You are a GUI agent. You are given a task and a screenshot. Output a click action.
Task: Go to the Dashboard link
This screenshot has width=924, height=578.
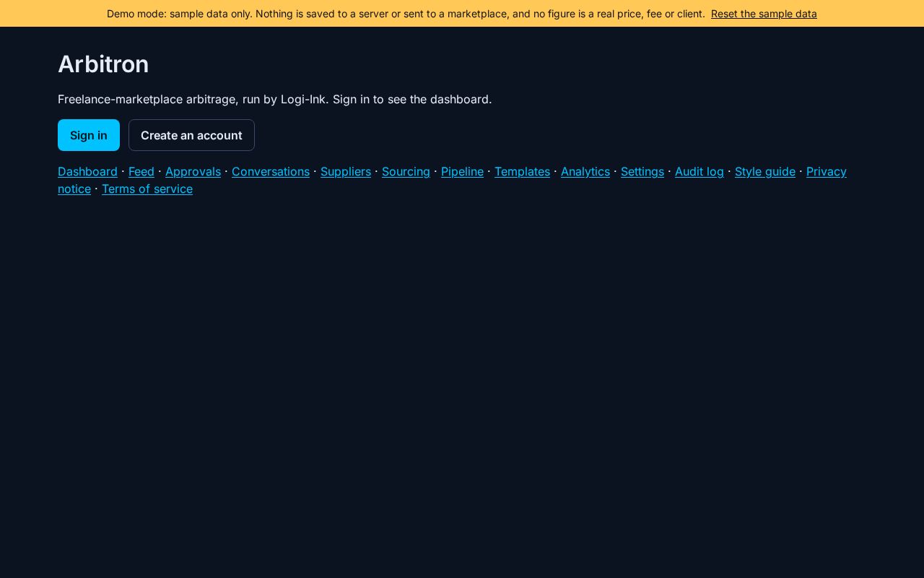click(x=87, y=171)
